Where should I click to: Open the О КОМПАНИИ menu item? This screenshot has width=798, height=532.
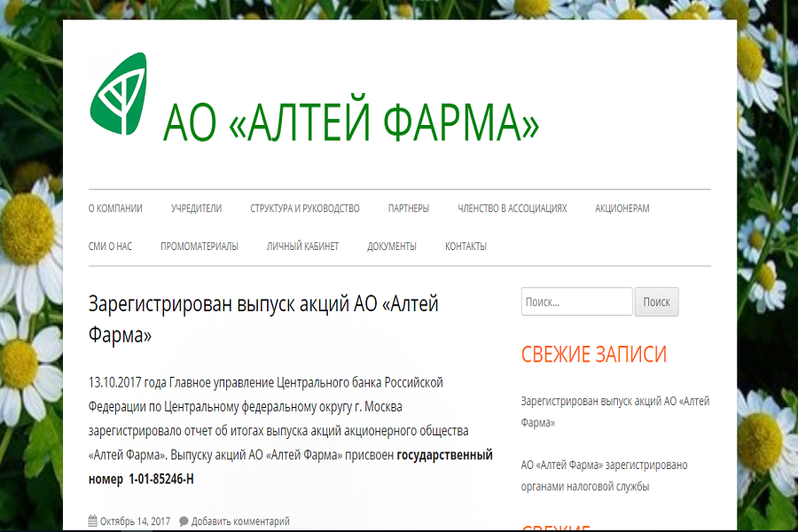tap(115, 208)
